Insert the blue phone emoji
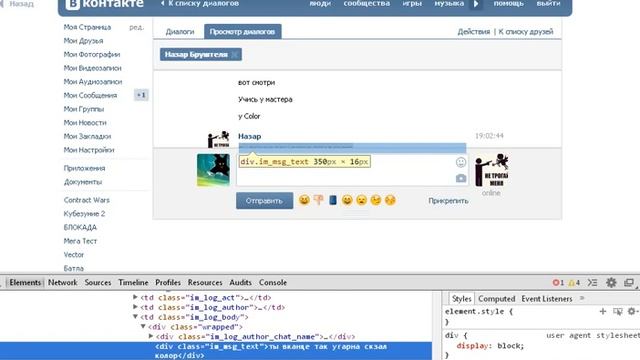Image resolution: width=640 pixels, height=360 pixels. [x=333, y=200]
